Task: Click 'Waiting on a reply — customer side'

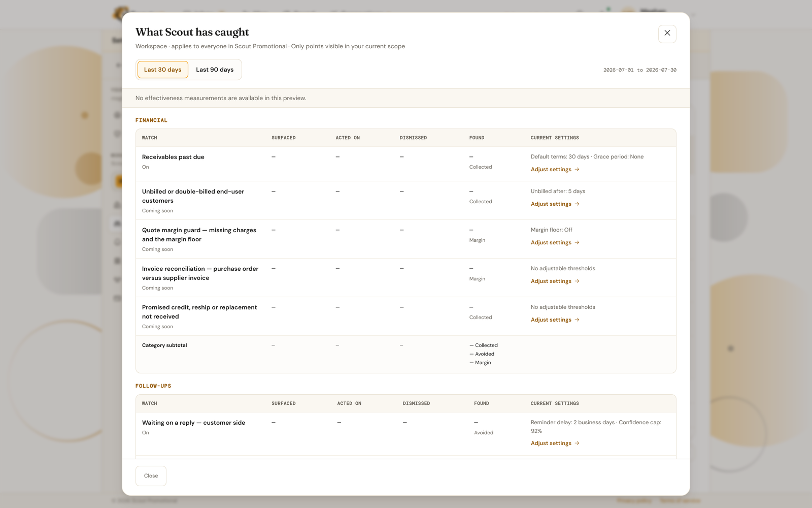Action: coord(193,423)
